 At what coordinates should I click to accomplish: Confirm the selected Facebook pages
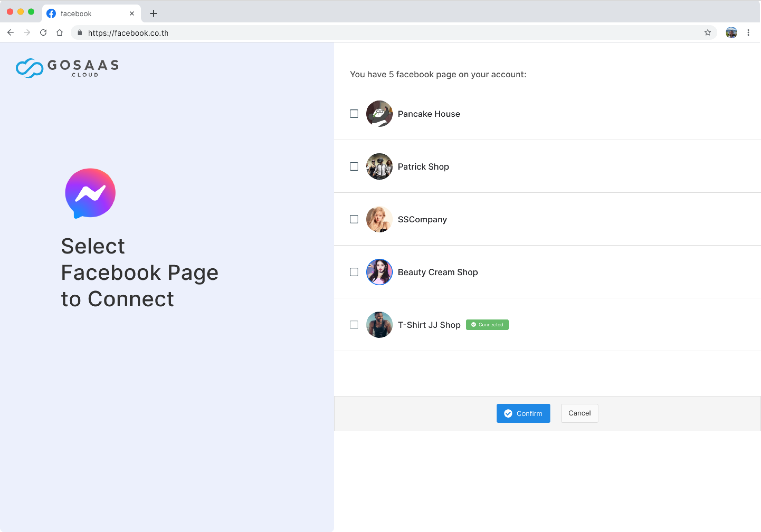[x=523, y=413]
